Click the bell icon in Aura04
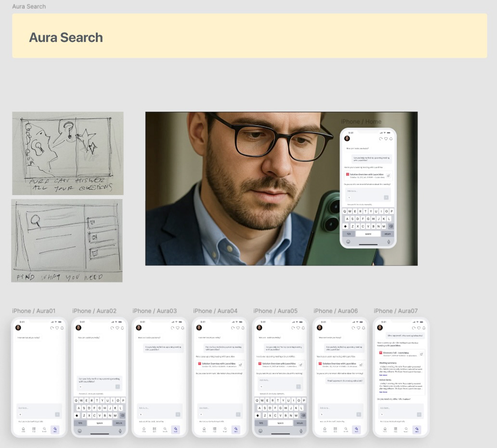The height and width of the screenshot is (448, 497). (243, 328)
